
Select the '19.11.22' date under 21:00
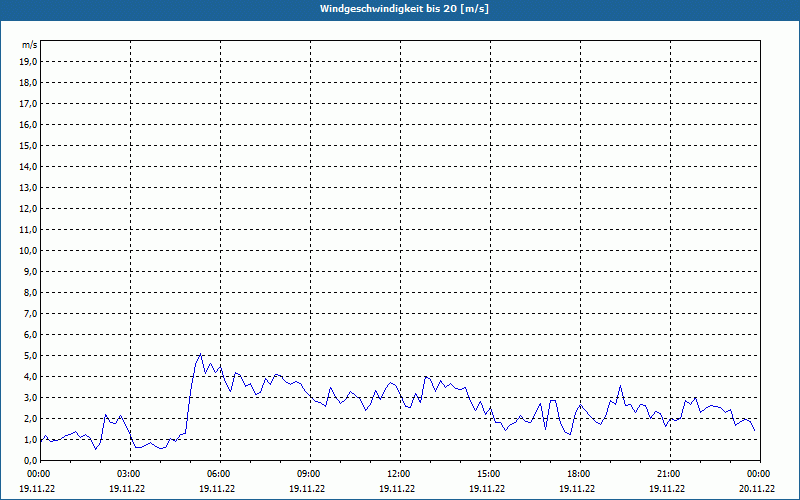click(x=667, y=488)
